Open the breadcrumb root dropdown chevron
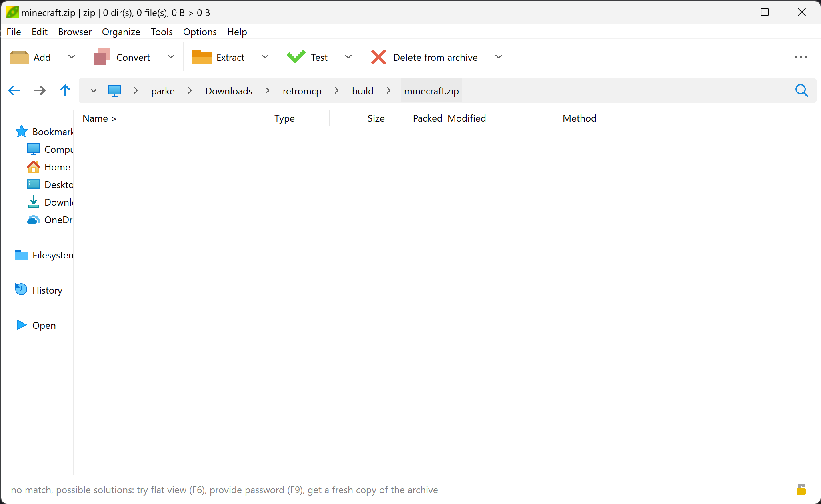 click(93, 90)
